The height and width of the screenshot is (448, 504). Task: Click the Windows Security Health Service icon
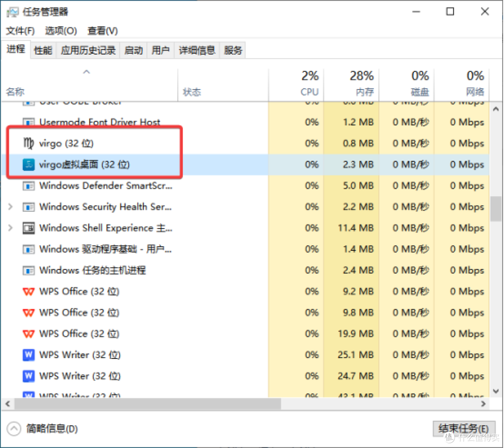click(28, 207)
